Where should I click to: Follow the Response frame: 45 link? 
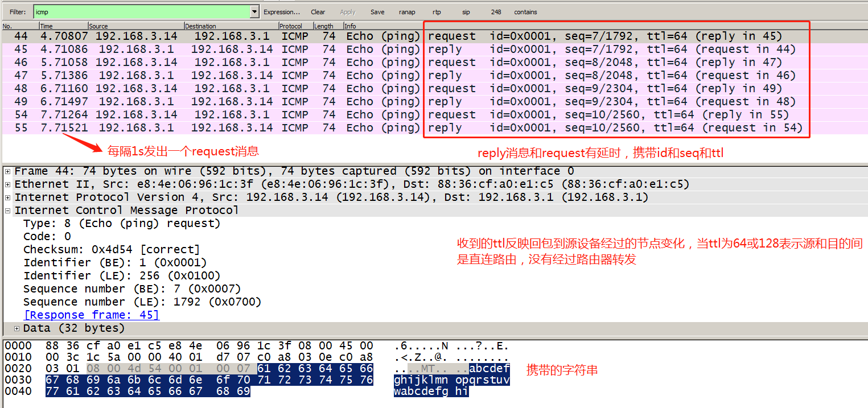pos(92,315)
